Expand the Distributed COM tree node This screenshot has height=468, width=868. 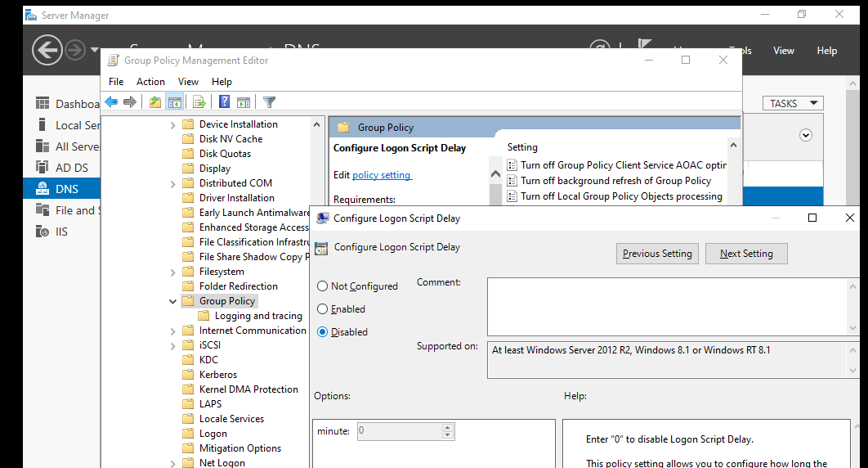(172, 184)
